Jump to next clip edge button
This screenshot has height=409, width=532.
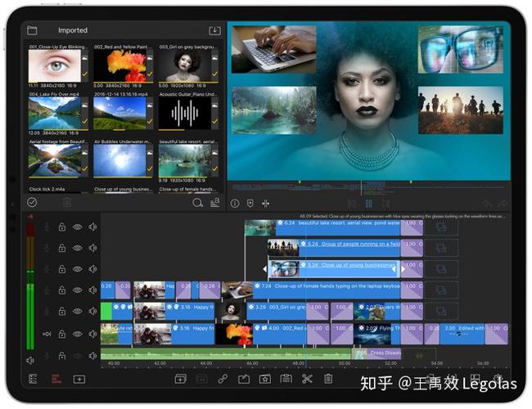[385, 204]
